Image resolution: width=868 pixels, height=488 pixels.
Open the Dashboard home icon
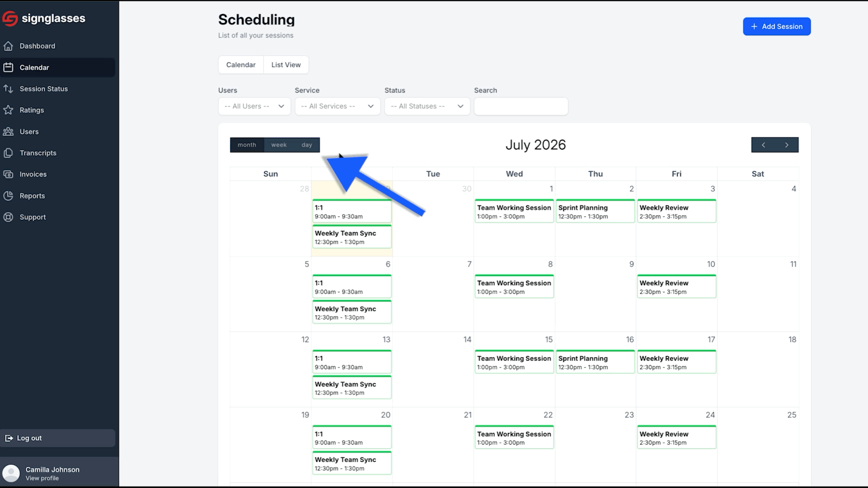point(8,46)
